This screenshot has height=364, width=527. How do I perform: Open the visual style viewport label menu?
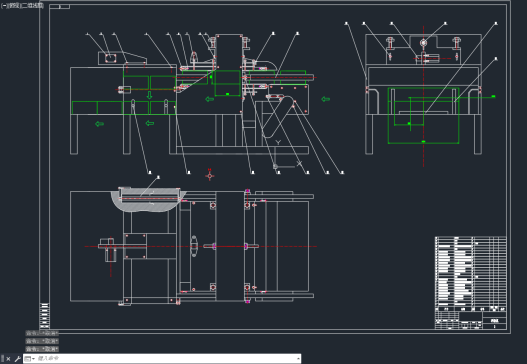coord(33,5)
